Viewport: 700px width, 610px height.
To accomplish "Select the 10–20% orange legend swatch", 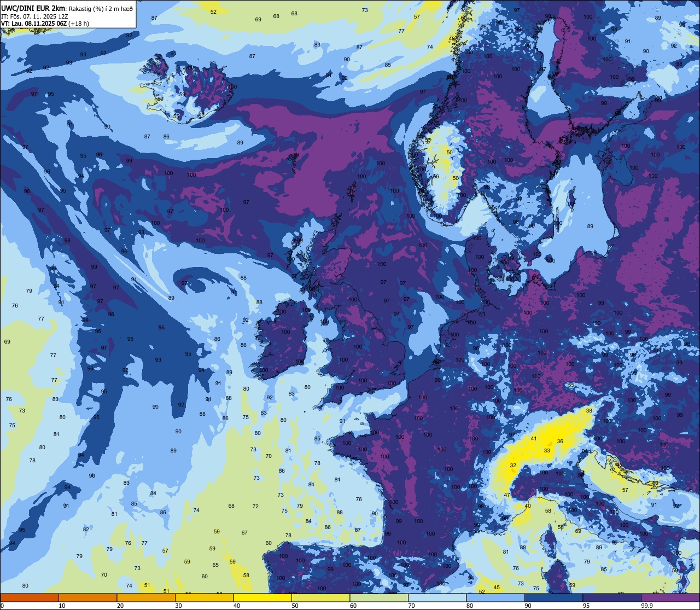I will pyautogui.click(x=87, y=597).
